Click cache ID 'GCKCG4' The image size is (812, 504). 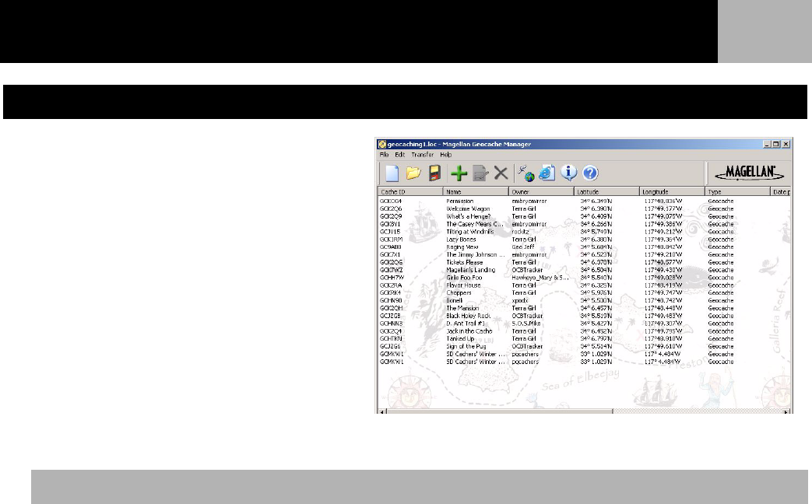coord(391,201)
